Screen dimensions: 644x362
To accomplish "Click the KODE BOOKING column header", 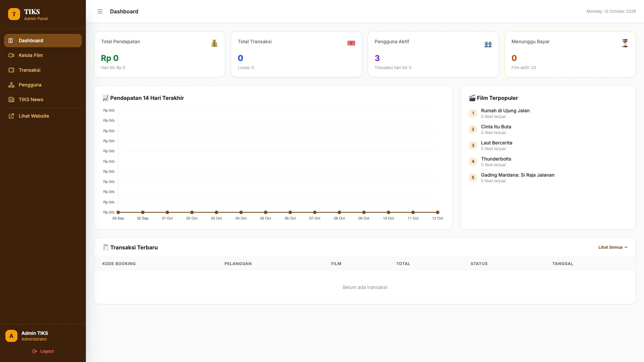I will (119, 264).
